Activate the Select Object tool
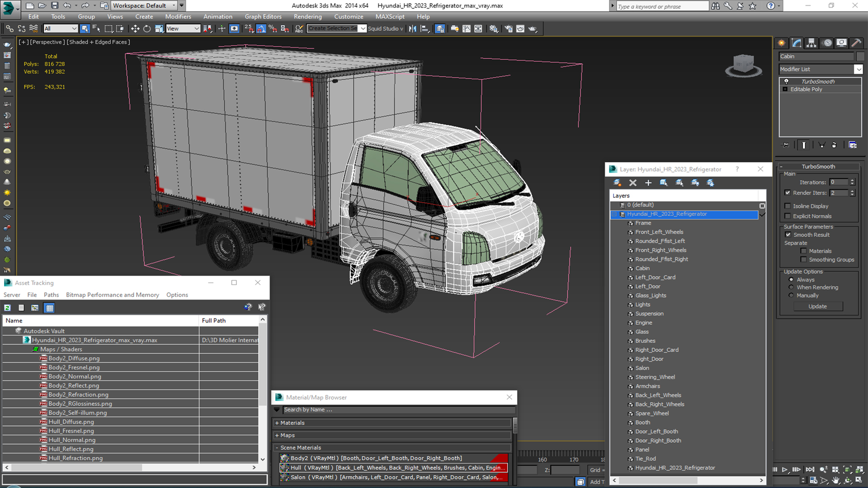Screen dimensions: 868x488 pyautogui.click(x=85, y=28)
